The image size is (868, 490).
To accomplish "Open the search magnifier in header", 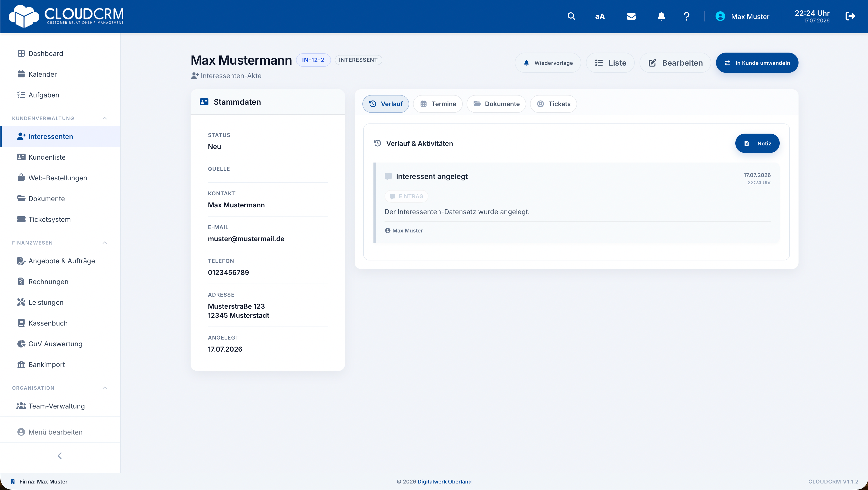I will tap(571, 16).
